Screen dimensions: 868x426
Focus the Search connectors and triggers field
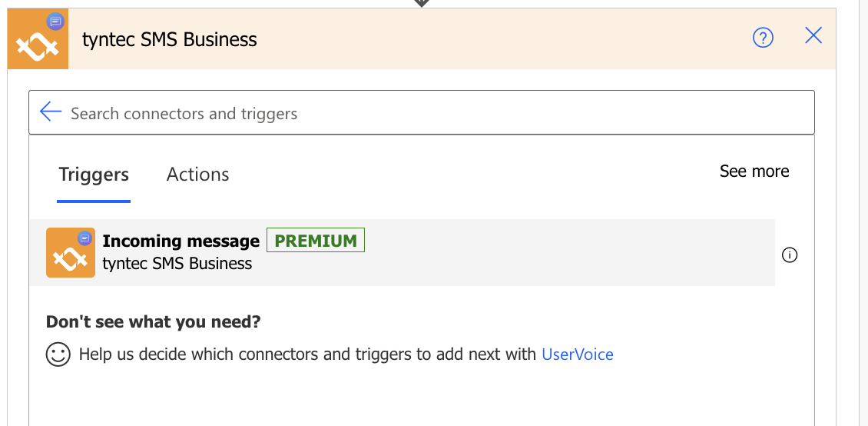tap(422, 112)
